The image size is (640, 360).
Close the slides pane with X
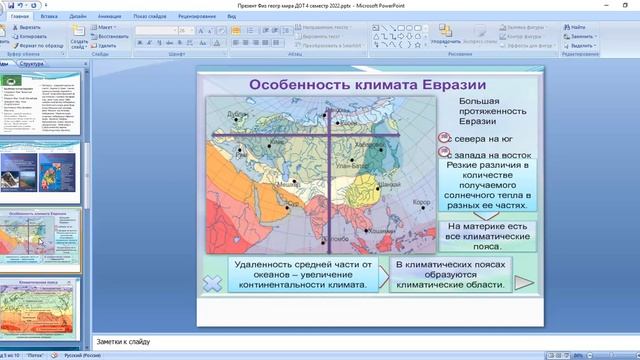point(86,64)
